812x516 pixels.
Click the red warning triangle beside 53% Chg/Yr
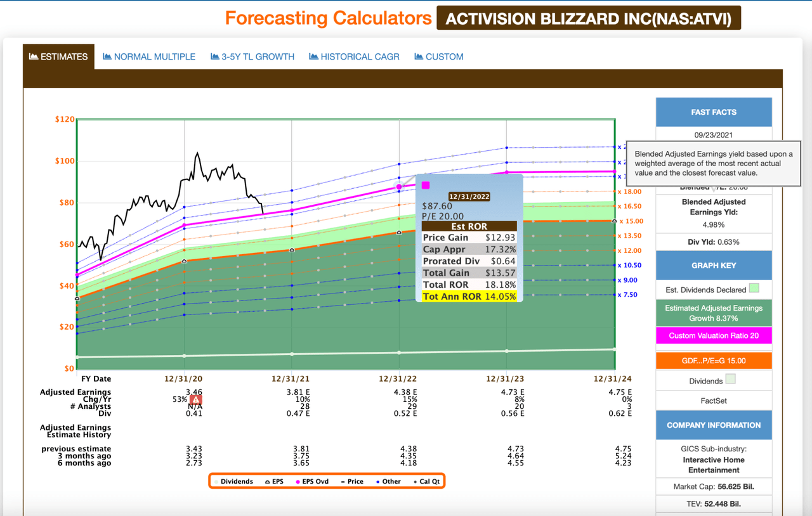[x=195, y=399]
